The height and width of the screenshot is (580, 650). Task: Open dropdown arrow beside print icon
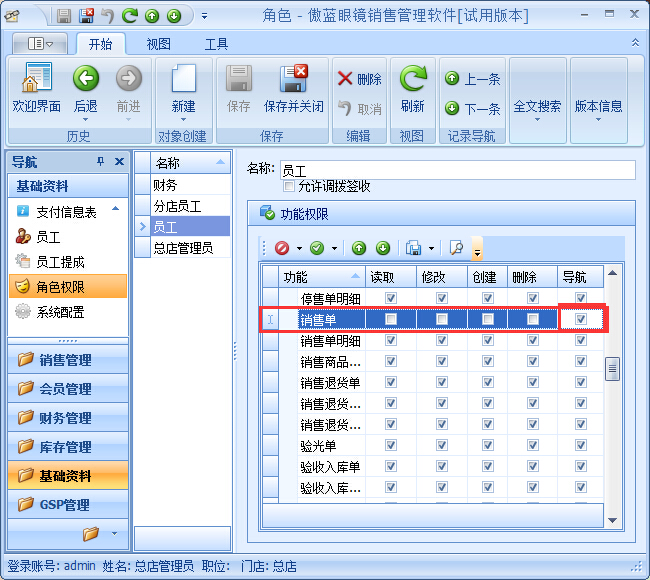point(431,249)
